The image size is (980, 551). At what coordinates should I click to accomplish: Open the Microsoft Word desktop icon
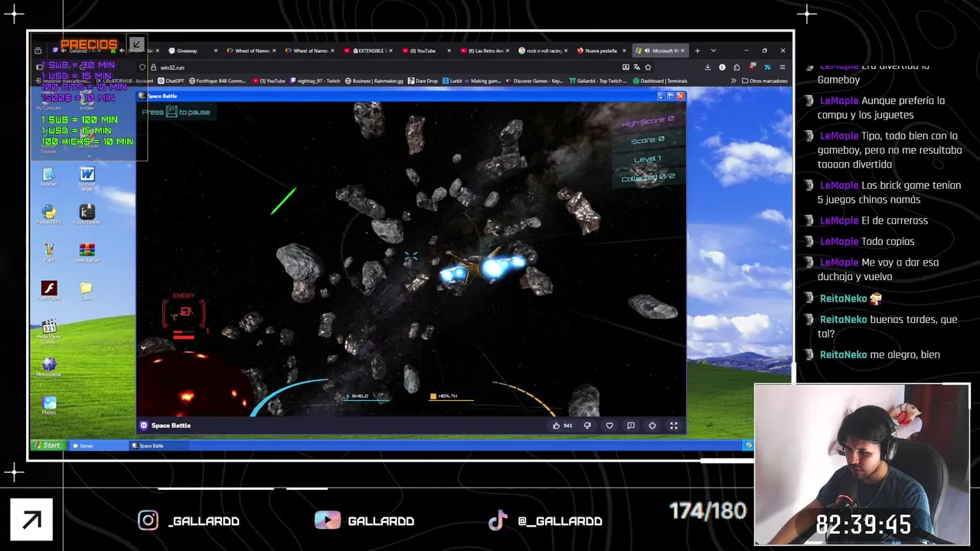point(87,178)
